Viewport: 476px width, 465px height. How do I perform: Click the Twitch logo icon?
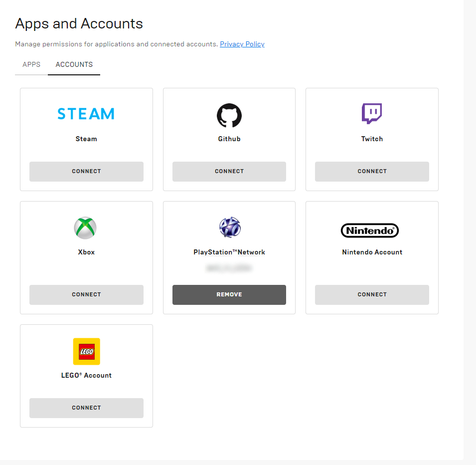tap(372, 114)
